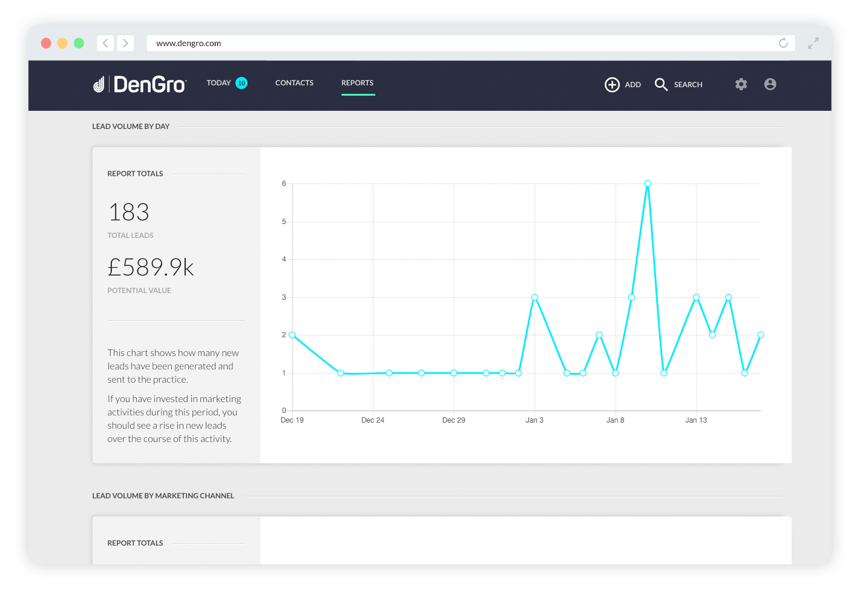This screenshot has height=591, width=868.
Task: Switch to the Contacts tab
Action: click(x=294, y=83)
